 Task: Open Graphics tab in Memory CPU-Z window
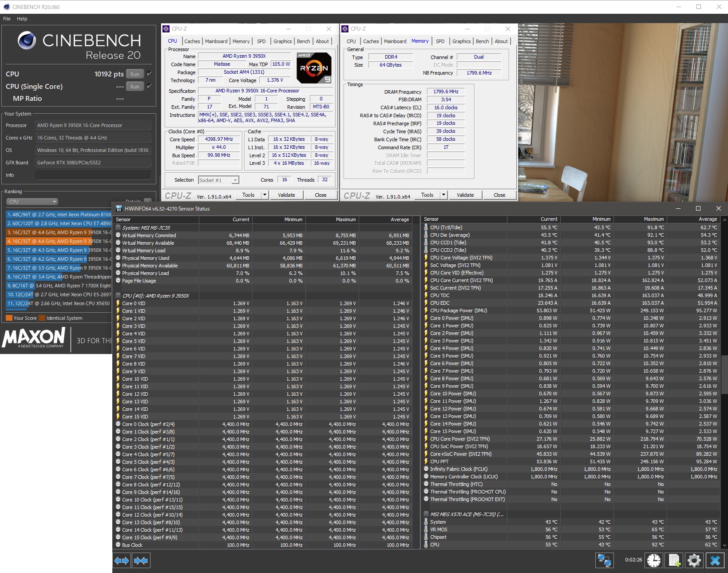click(x=461, y=41)
